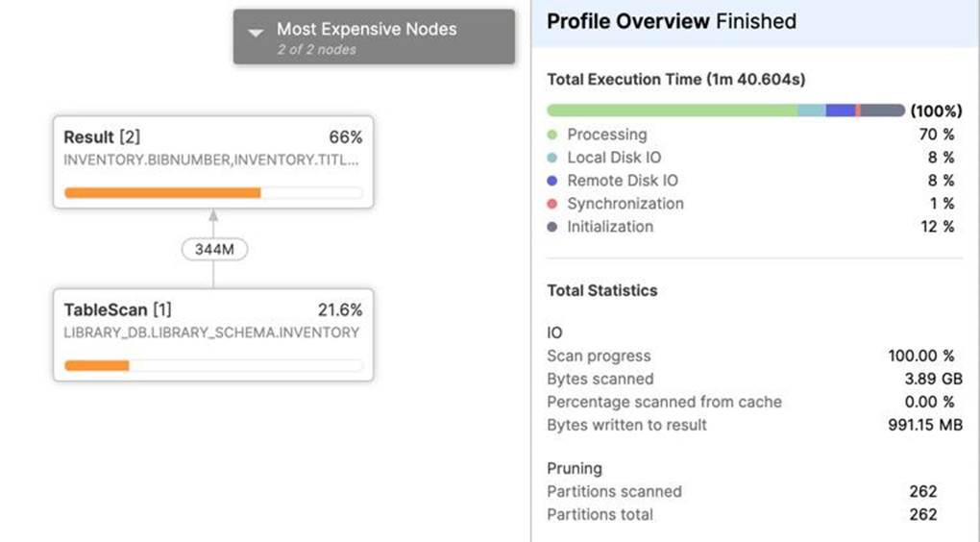Screen dimensions: 980x542
Task: Click the LIBRARY_DB.LIBRARY_SCHEMA.INVENTORY table name
Action: click(x=211, y=333)
